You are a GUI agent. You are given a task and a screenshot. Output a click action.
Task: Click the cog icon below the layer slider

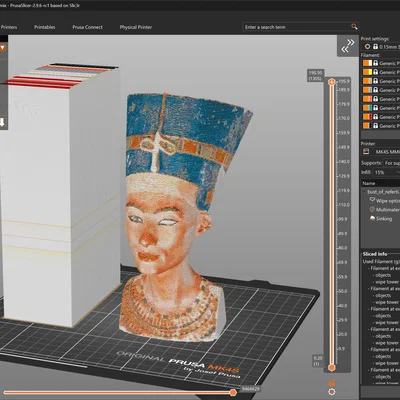331,392
